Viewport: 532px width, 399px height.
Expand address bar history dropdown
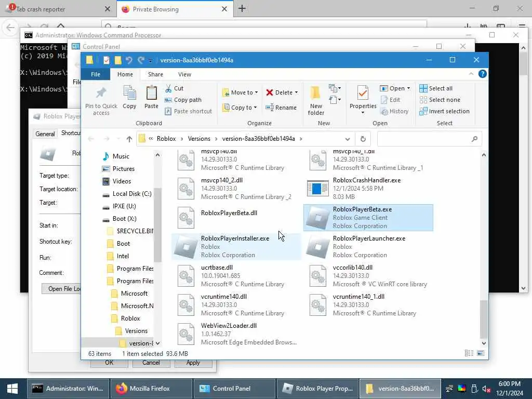coord(347,139)
